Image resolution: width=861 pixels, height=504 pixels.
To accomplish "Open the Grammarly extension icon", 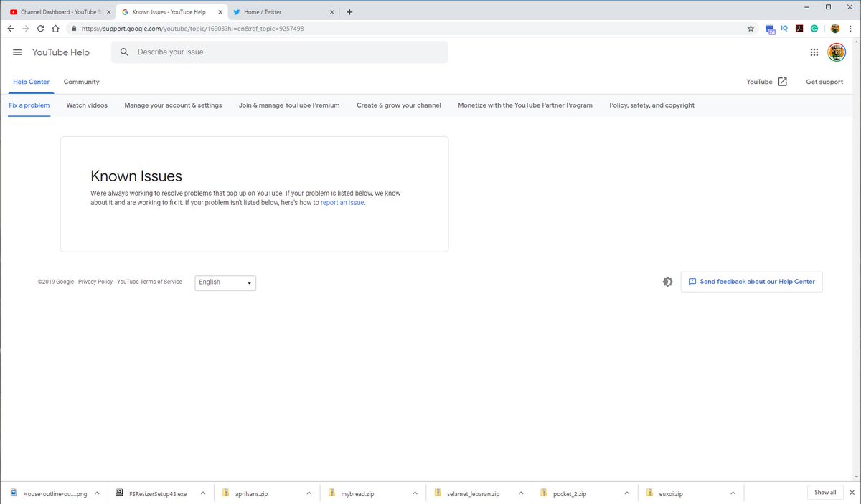I will coord(814,29).
